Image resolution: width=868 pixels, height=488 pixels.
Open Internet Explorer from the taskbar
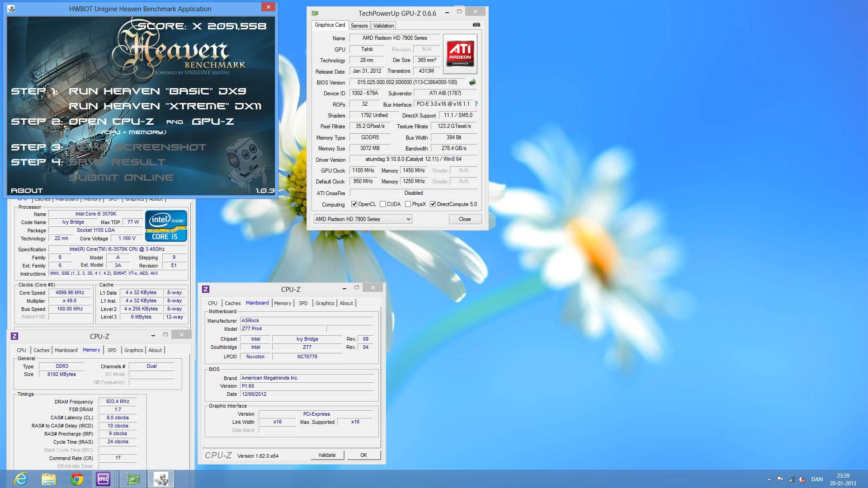21,479
